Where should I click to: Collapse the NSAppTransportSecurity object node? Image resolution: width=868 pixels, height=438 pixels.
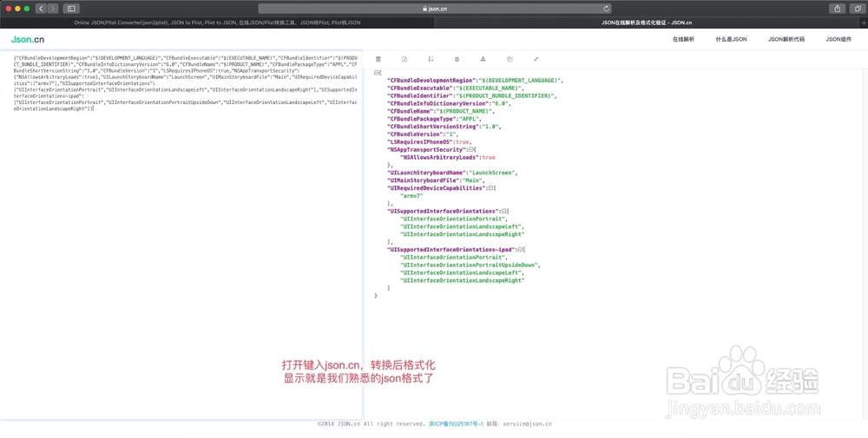point(471,150)
